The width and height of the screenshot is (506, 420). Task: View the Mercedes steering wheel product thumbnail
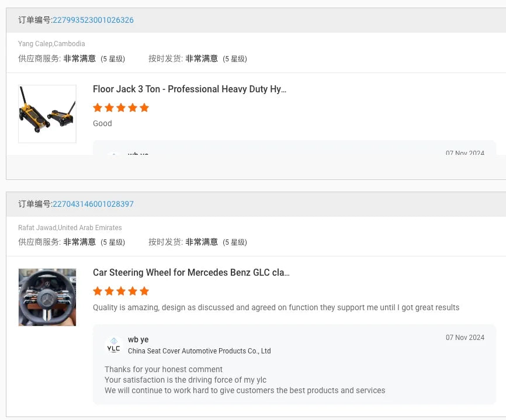pos(47,297)
